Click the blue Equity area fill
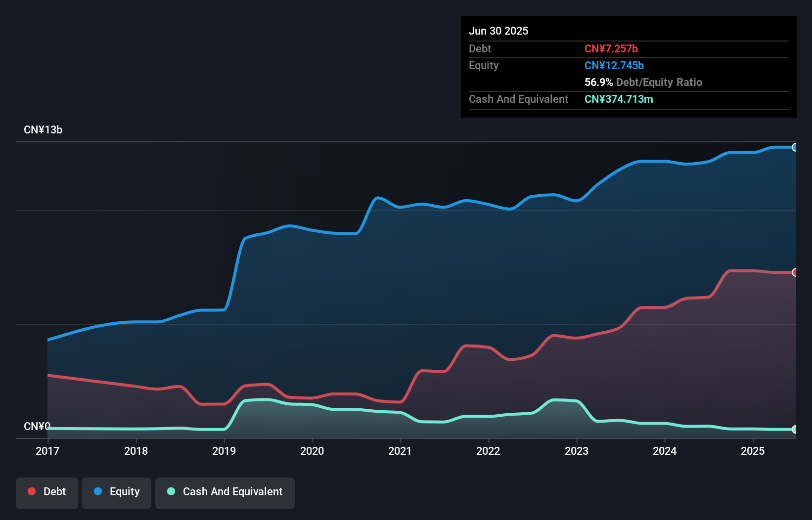This screenshot has width=812, height=520. 396,297
